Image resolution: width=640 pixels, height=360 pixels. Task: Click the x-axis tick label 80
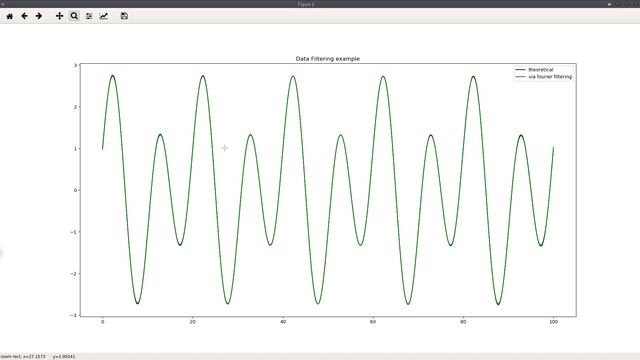tap(463, 322)
